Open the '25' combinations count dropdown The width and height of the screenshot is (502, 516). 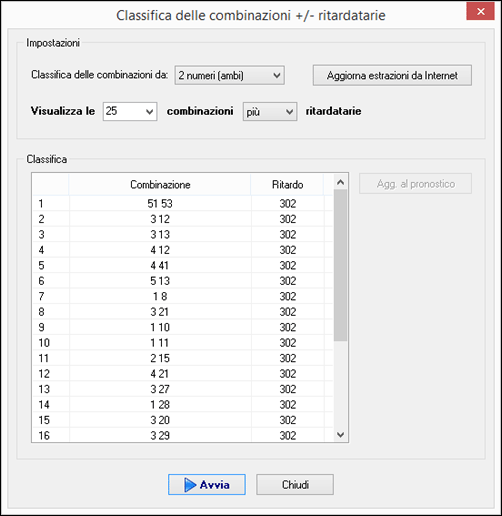(x=130, y=111)
